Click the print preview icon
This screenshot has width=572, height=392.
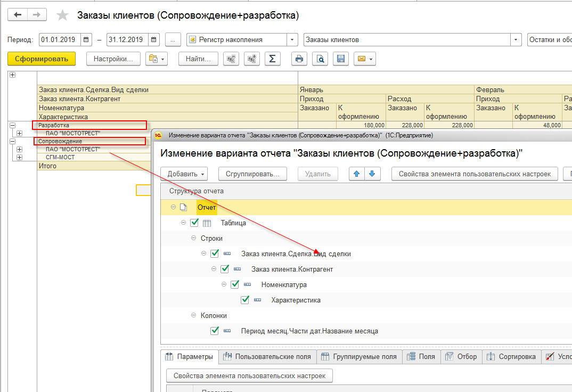pyautogui.click(x=320, y=59)
